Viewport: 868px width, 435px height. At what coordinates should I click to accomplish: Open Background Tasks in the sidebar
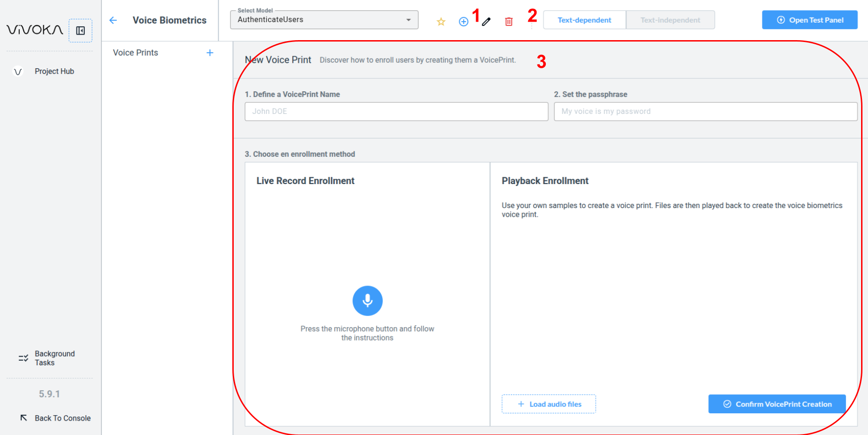click(54, 358)
